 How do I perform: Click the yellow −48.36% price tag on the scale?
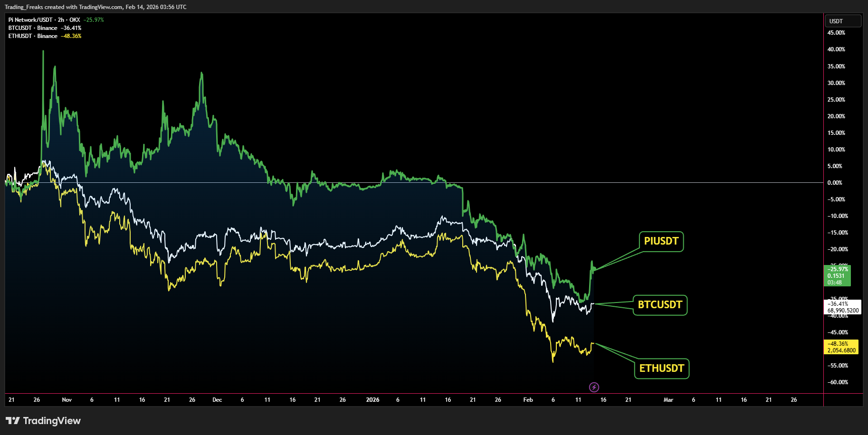pyautogui.click(x=838, y=344)
